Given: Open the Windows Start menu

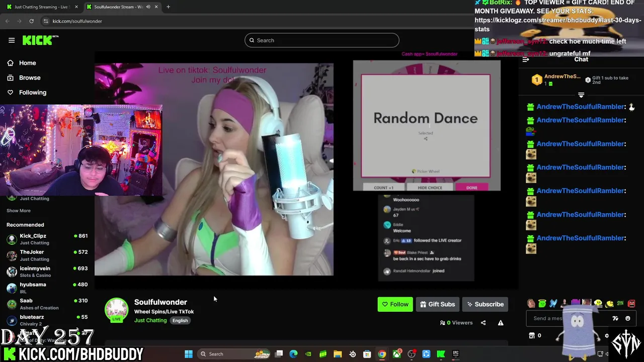Looking at the screenshot, I should (x=189, y=354).
